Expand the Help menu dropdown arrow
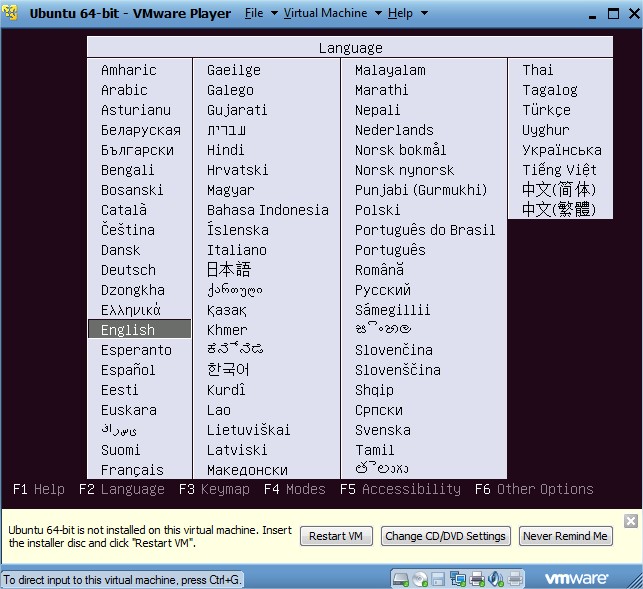This screenshot has width=643, height=589. coord(424,14)
